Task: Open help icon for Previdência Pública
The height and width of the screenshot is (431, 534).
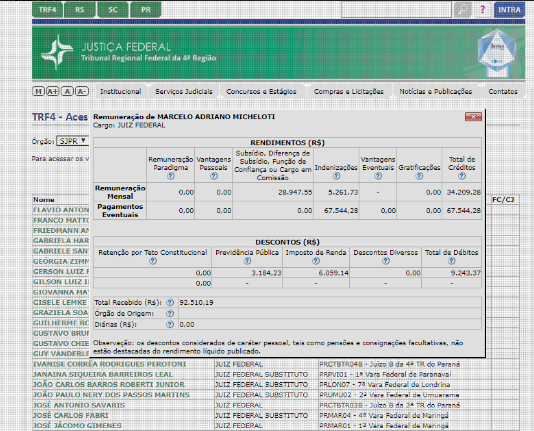Action: 247,261
